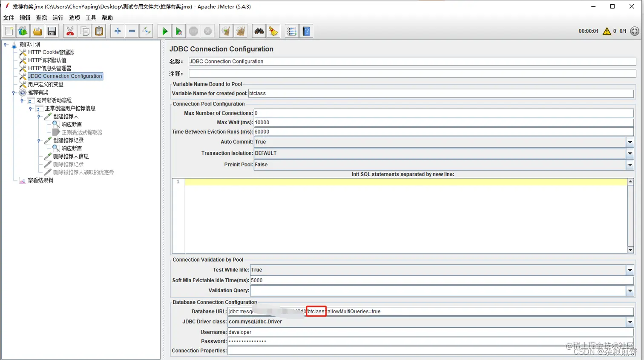Collapse the 正常创建用户推荐信息 node

[x=30, y=109]
